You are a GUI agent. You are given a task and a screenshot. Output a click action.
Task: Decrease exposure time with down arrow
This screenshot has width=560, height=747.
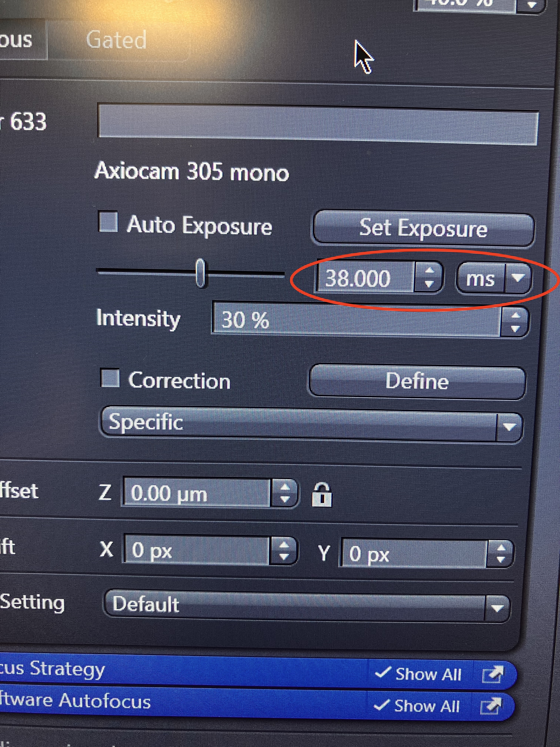429,284
